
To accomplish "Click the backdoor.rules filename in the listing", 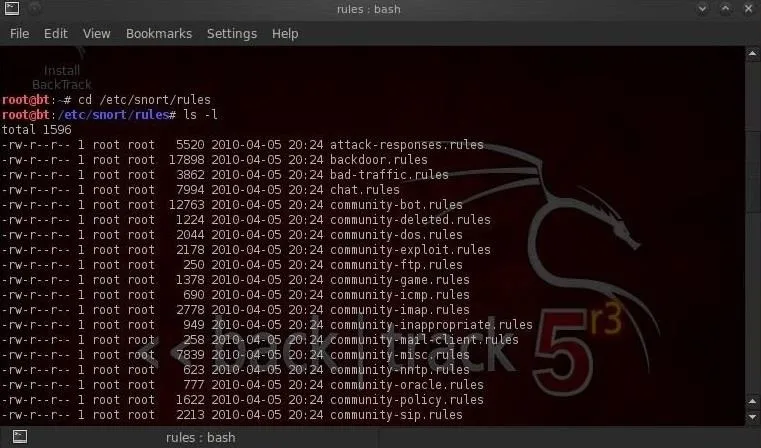I will click(x=379, y=160).
